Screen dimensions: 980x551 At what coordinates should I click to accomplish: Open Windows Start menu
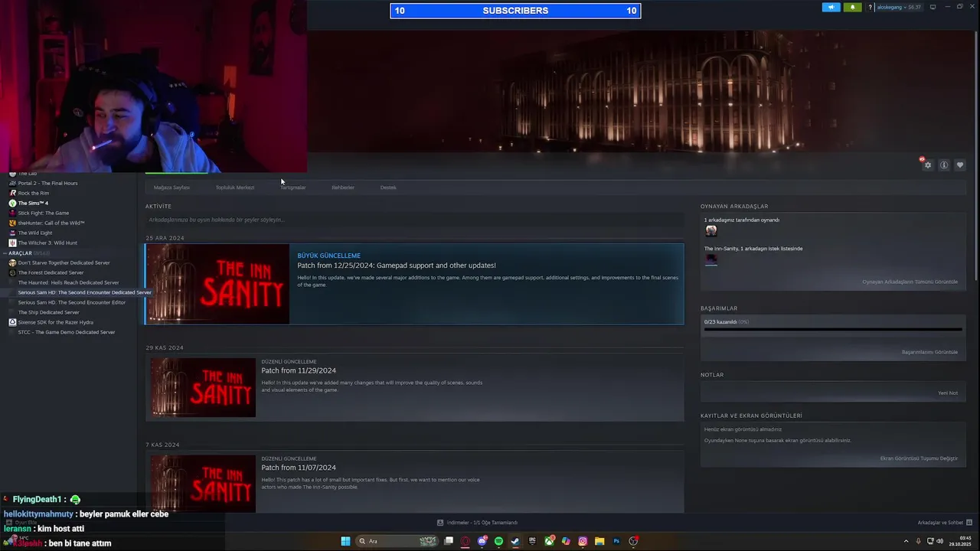(x=345, y=541)
